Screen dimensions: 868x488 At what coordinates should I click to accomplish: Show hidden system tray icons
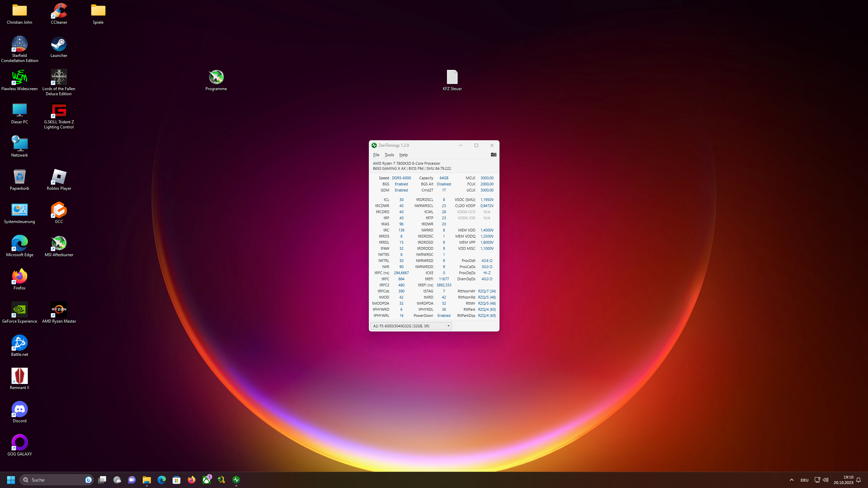tap(791, 480)
